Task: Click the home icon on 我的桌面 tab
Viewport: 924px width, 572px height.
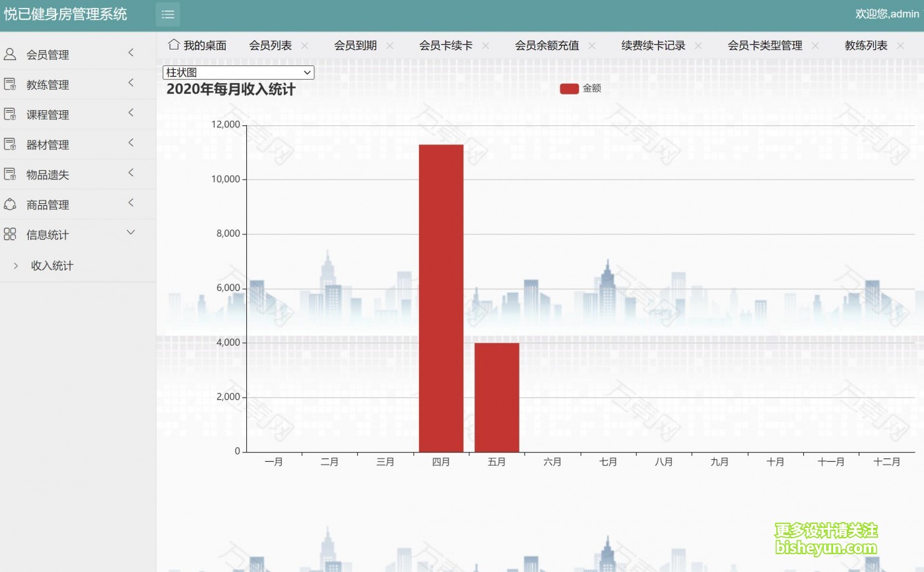Action: tap(174, 45)
